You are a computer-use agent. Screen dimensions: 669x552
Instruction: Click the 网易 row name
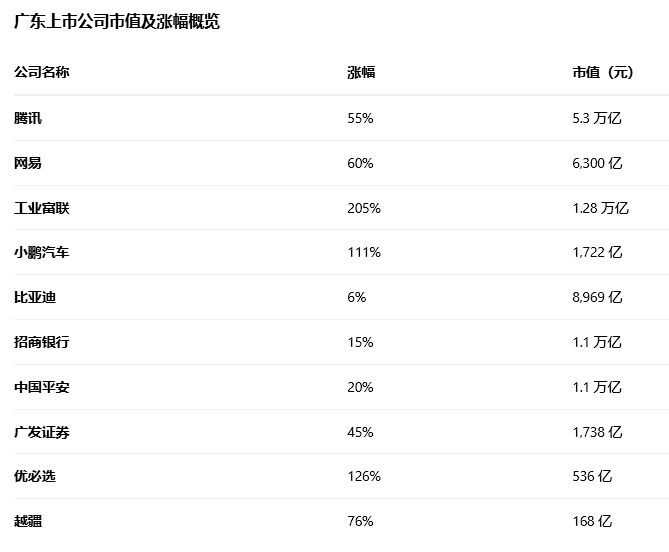[x=28, y=163]
